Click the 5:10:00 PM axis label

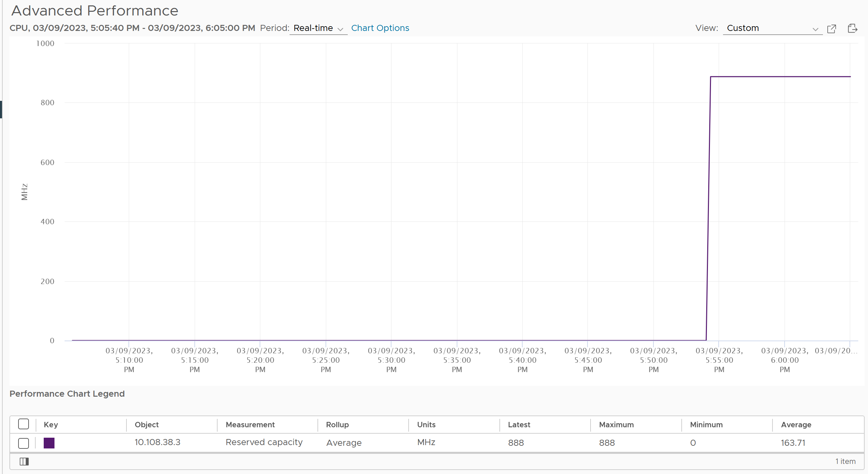tap(129, 360)
